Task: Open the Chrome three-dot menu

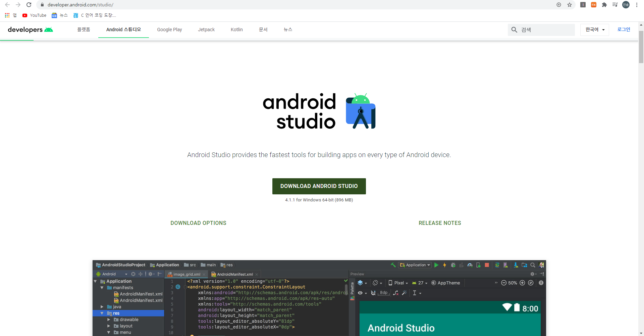Action: pos(637,5)
